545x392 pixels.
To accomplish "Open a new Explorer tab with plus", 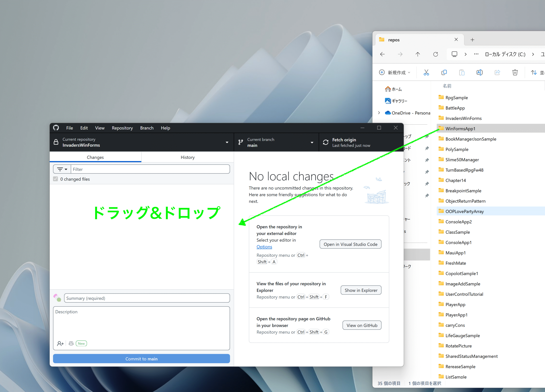I will point(472,40).
